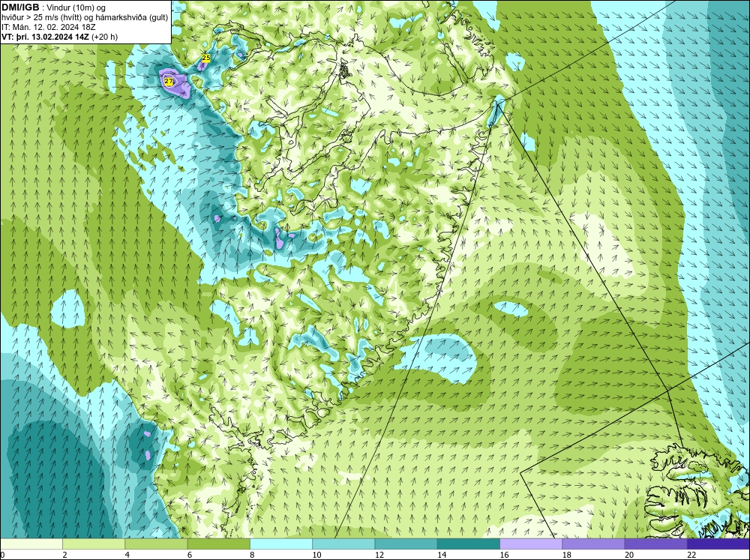750x560 pixels.
Task: Click the scale label 2
Action: (65, 555)
